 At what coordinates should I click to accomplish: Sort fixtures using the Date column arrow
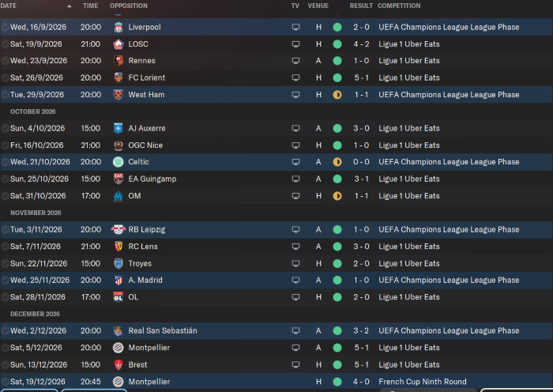tap(69, 6)
